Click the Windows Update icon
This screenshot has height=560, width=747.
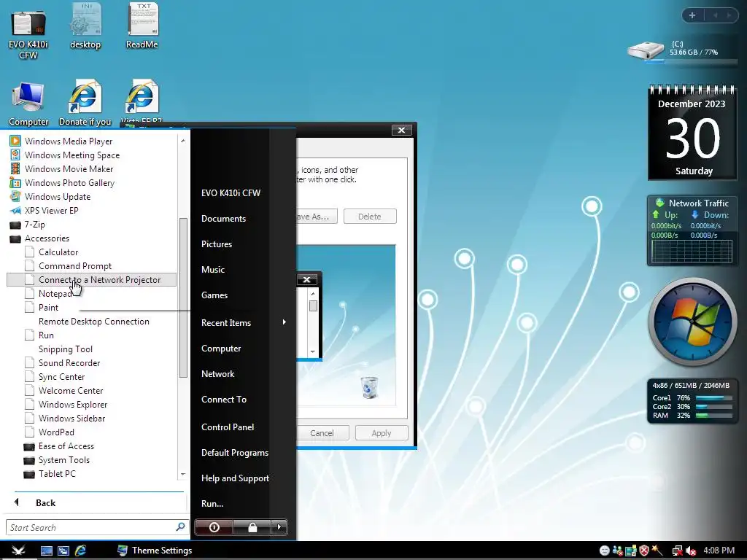point(15,196)
